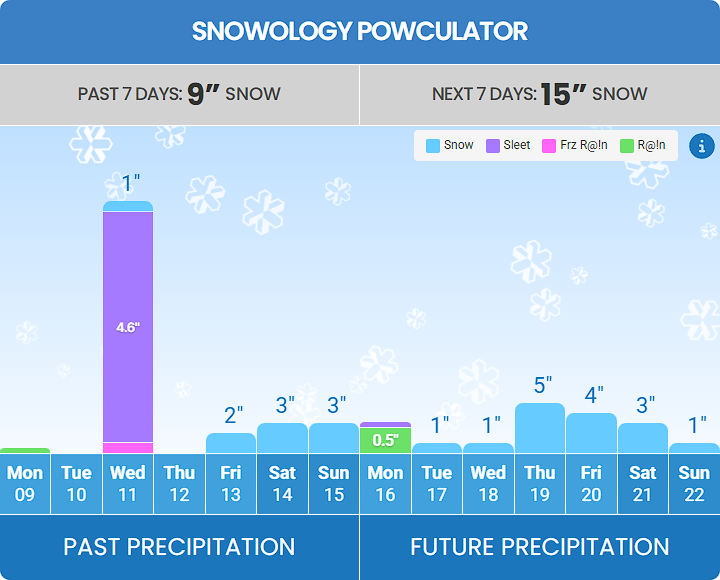Click the Sun 22 day label
The image size is (720, 580).
tap(694, 484)
